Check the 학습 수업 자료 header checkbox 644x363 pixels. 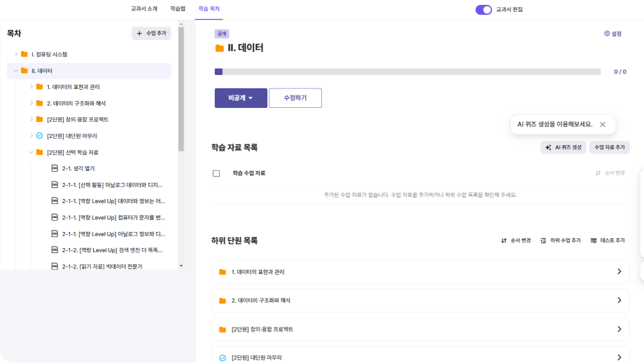(x=216, y=173)
